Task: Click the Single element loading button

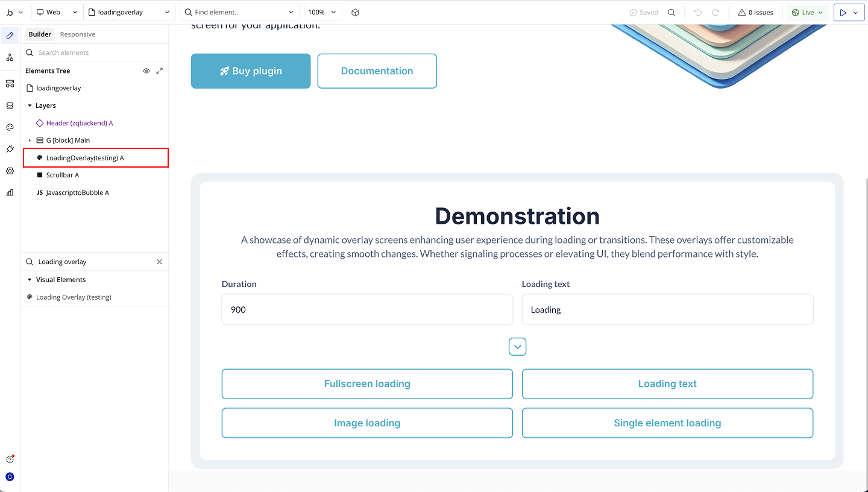Action: (x=667, y=423)
